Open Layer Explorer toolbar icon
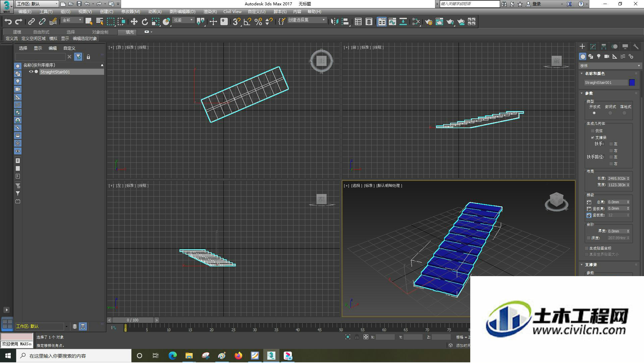This screenshot has width=644, height=363. pos(369,22)
